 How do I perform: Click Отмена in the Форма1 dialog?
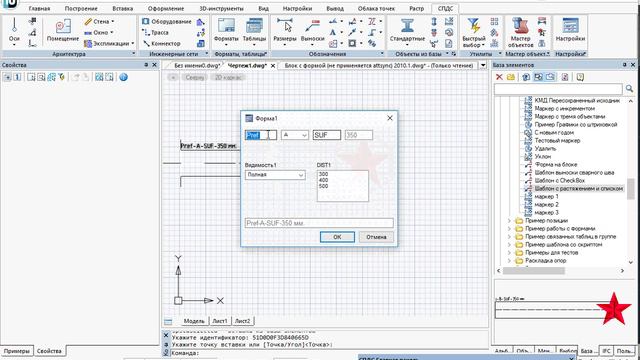click(376, 237)
